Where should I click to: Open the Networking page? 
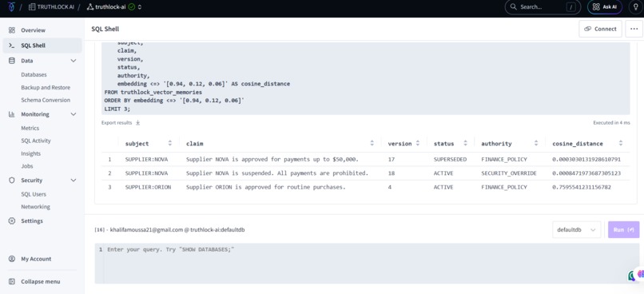tap(35, 207)
